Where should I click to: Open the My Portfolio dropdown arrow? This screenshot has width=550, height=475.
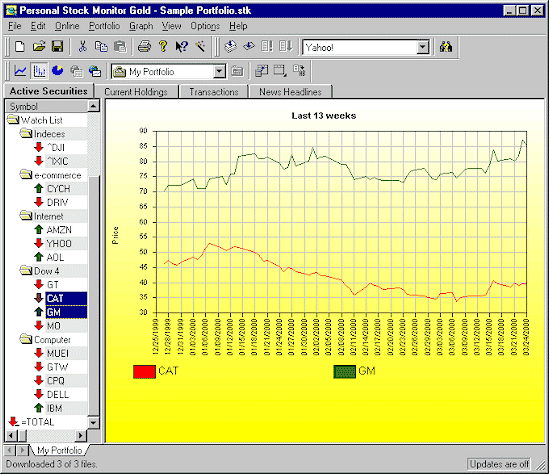click(x=219, y=72)
